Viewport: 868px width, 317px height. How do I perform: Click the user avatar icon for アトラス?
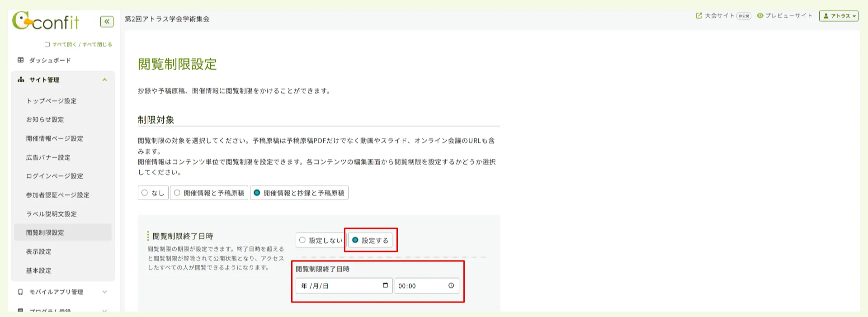pyautogui.click(x=826, y=16)
